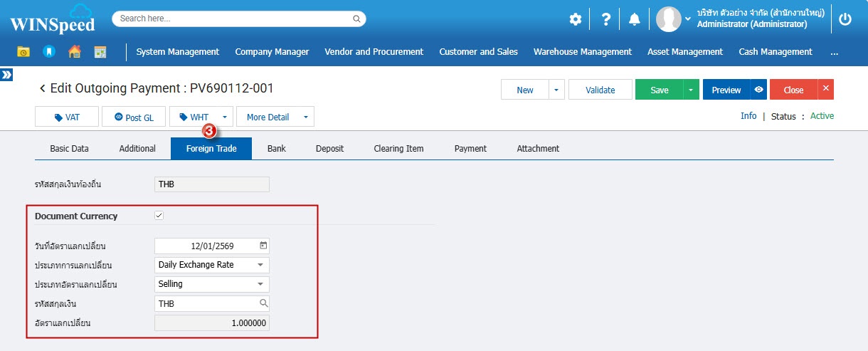Expand the Save button dropdown arrow
This screenshot has width=868, height=351.
pos(690,90)
